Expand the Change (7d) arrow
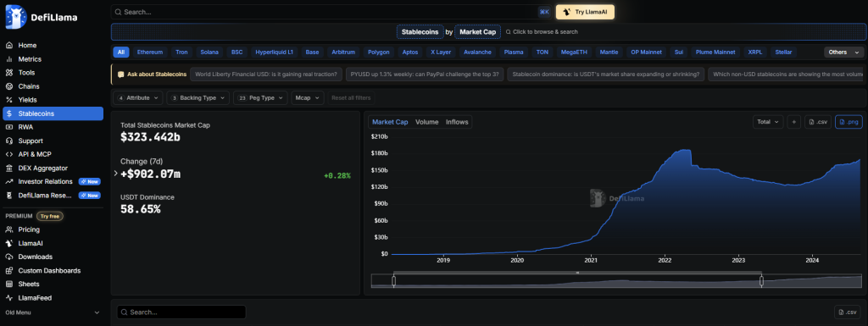 click(115, 174)
